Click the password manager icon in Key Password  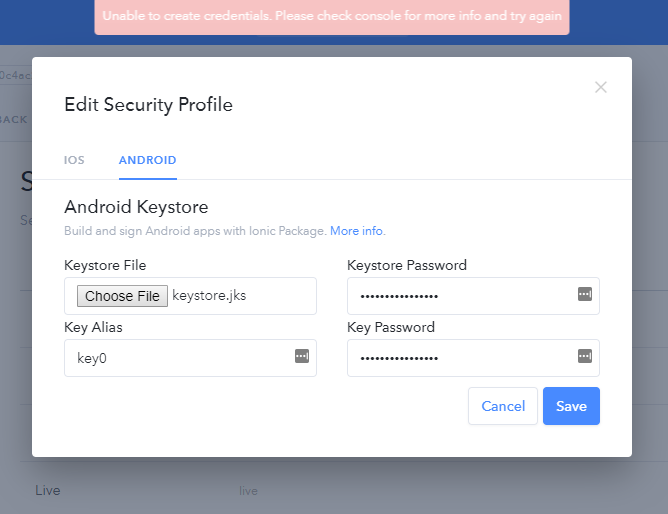point(585,357)
